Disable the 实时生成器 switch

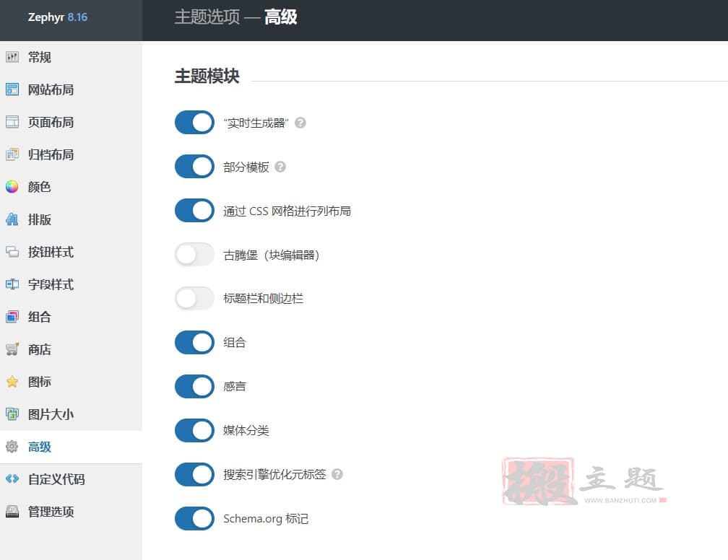pos(194,123)
